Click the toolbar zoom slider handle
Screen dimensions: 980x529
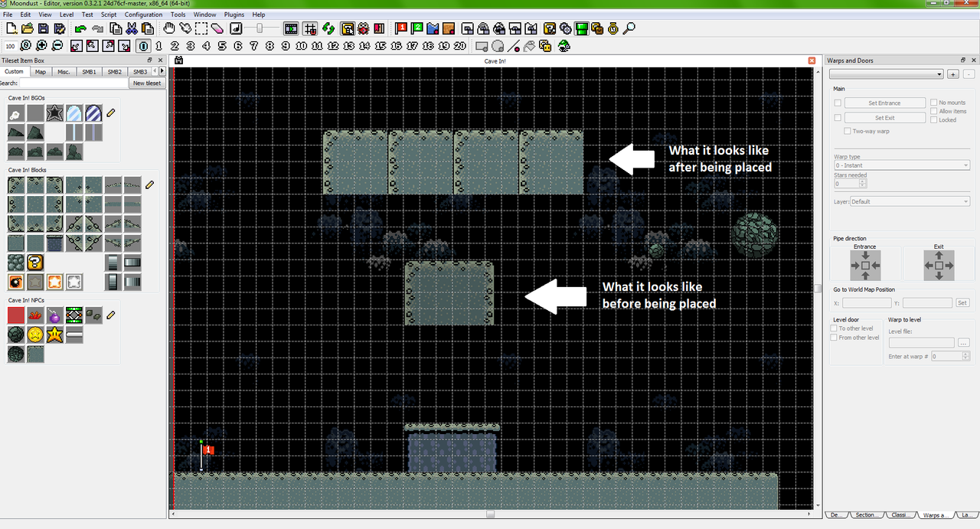pyautogui.click(x=259, y=28)
